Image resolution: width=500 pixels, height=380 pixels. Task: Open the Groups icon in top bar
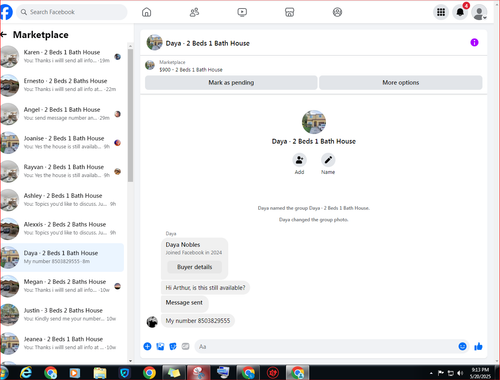337,12
